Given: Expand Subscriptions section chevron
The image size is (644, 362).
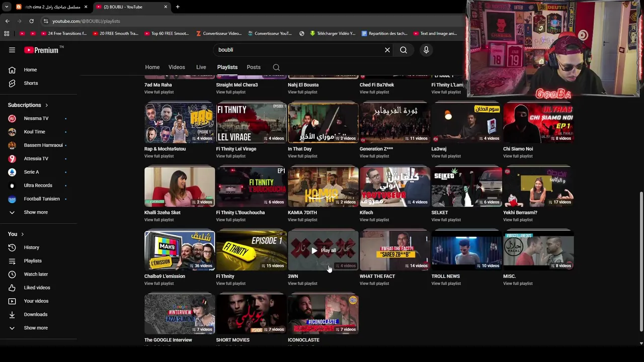Looking at the screenshot, I should 46,105.
